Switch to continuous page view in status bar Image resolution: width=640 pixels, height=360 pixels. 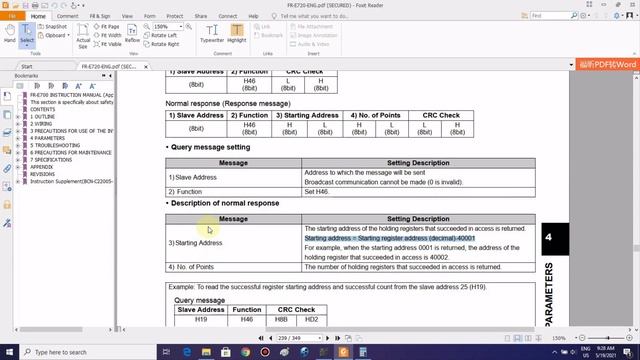(x=518, y=338)
